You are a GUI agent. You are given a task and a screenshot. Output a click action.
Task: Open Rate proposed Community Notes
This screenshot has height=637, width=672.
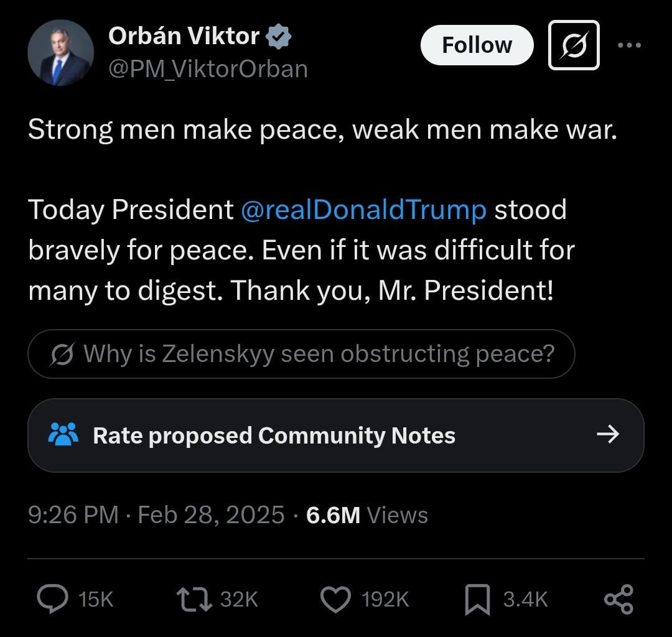335,435
